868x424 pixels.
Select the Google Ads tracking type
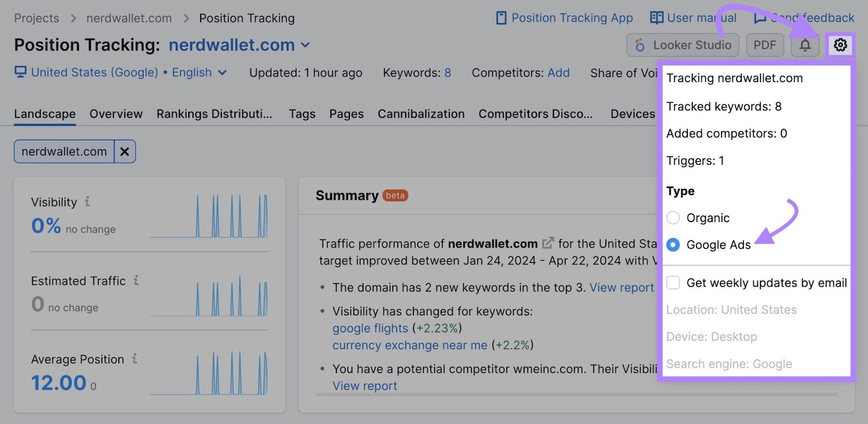pos(673,245)
